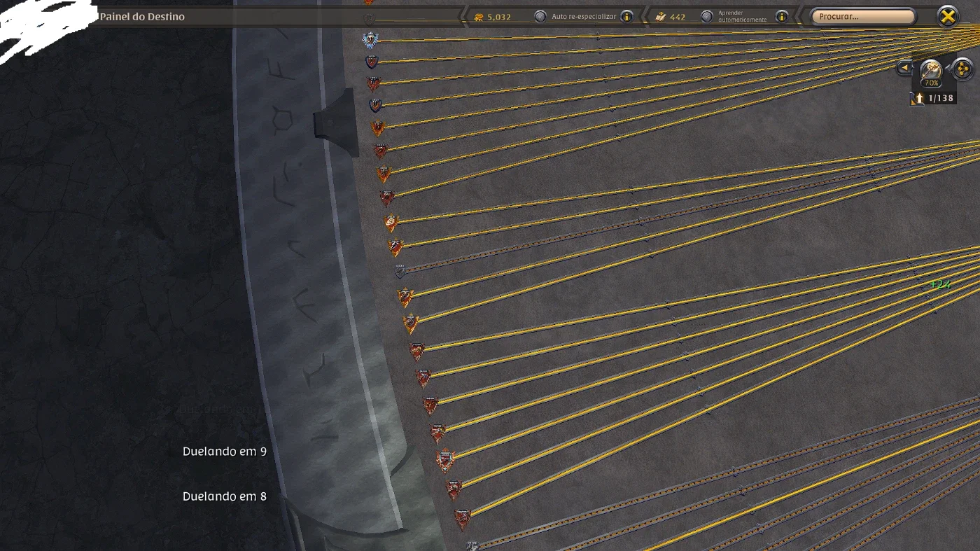
Task: Collapse side panel with left arrow
Action: click(x=904, y=68)
